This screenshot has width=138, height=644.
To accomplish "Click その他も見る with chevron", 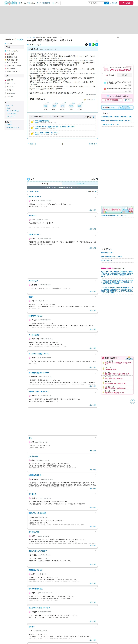I will tap(89, 117).
